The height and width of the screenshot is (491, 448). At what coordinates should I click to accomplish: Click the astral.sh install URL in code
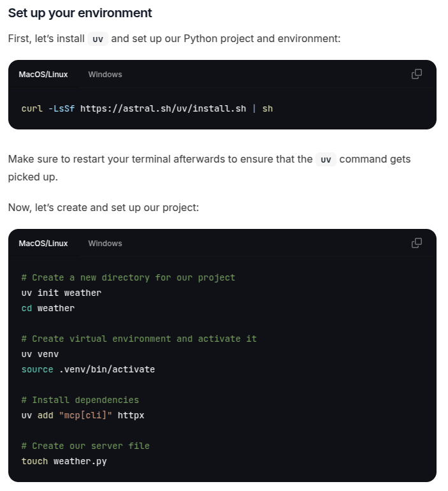pyautogui.click(x=163, y=108)
